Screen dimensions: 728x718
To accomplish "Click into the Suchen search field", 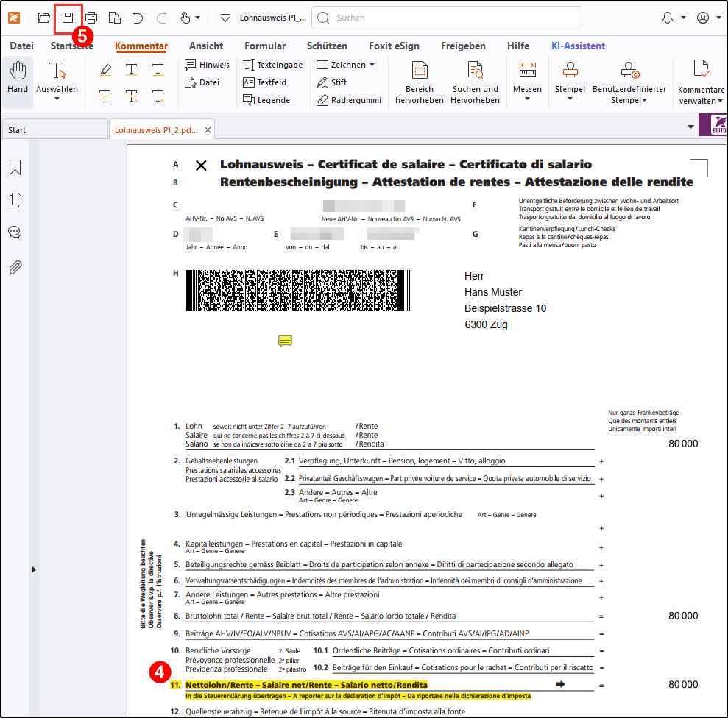I will 447,18.
